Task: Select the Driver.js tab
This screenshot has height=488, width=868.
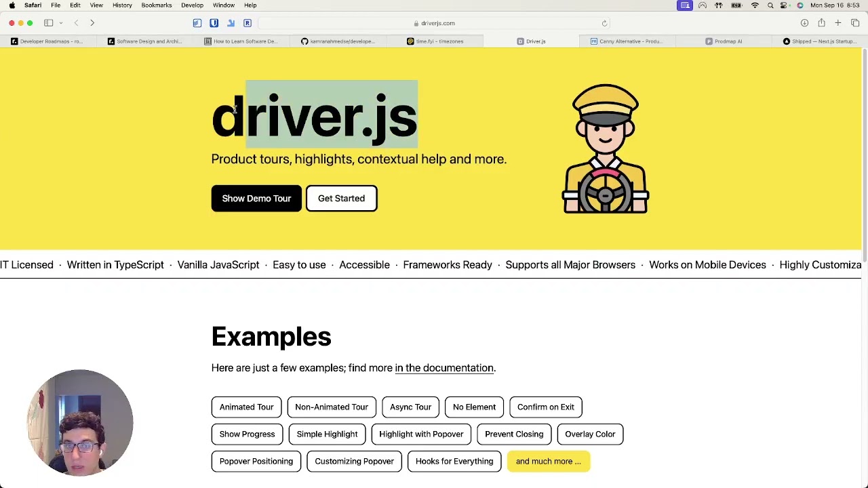Action: point(531,41)
